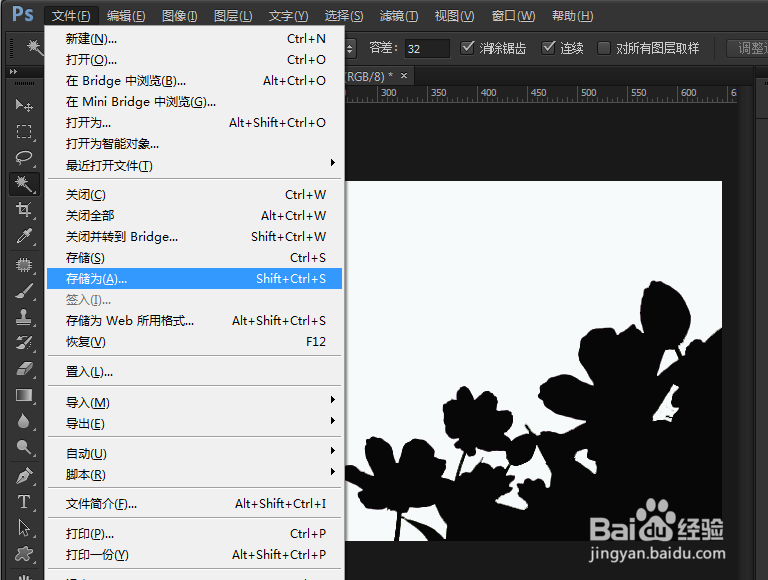Select the Clone Stamp tool
The height and width of the screenshot is (580, 768).
(x=24, y=317)
